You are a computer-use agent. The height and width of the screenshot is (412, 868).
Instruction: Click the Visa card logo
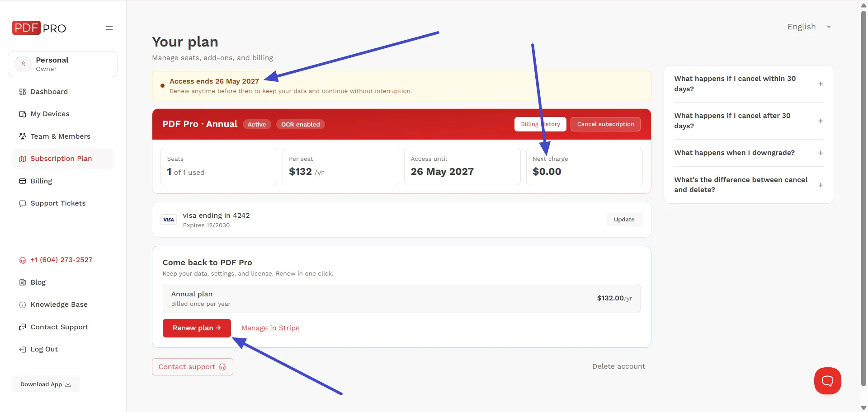tap(169, 220)
